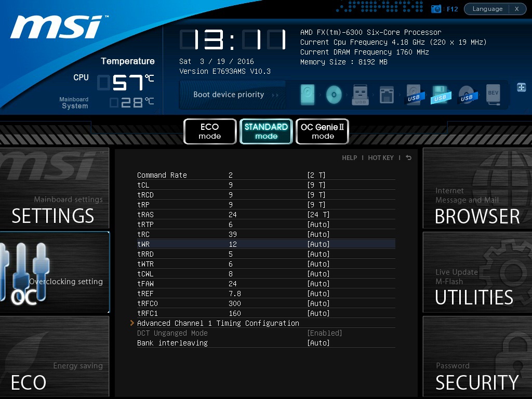Click the CPU temperature reading 57°C

[x=126, y=83]
